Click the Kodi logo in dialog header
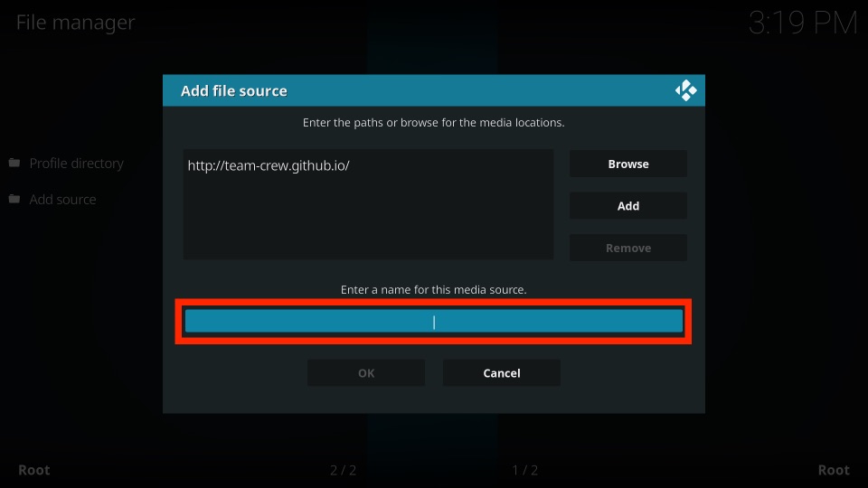 (x=686, y=90)
